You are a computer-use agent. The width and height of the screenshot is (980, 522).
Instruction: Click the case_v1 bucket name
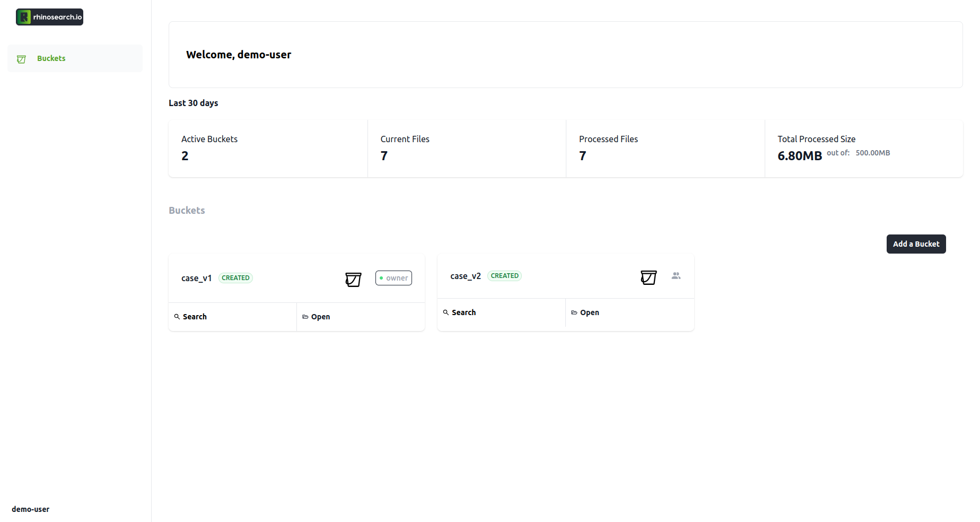[x=196, y=278]
